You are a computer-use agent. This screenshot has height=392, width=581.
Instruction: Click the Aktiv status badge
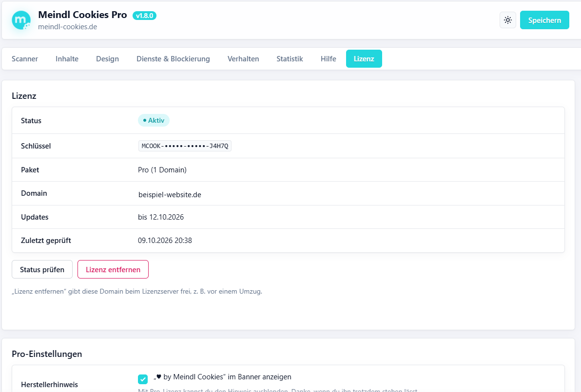pos(154,120)
